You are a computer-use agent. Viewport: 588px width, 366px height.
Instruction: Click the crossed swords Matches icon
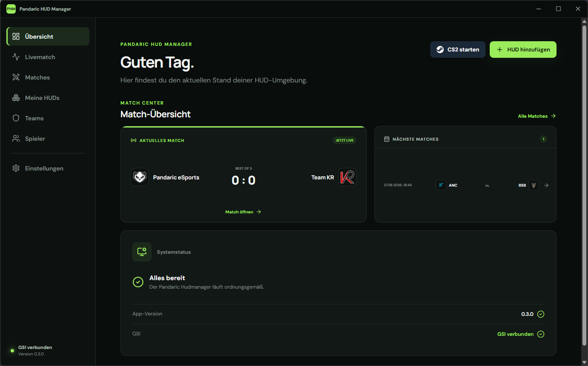[x=16, y=77]
